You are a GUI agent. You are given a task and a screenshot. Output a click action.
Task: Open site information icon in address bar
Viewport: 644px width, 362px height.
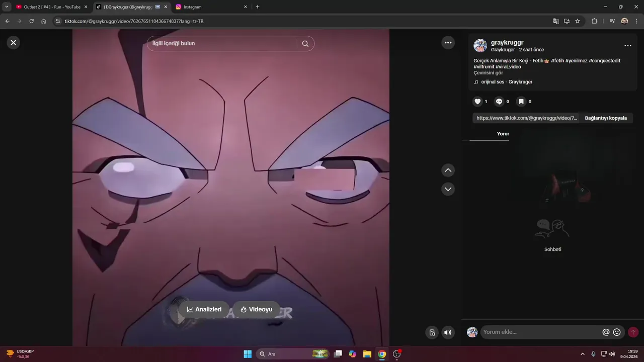[x=58, y=21]
